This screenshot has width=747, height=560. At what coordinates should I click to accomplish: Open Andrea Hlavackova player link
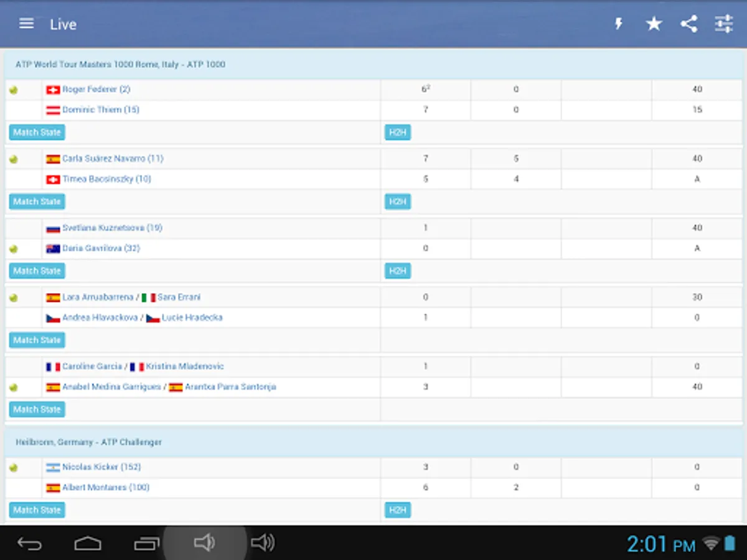coord(100,317)
